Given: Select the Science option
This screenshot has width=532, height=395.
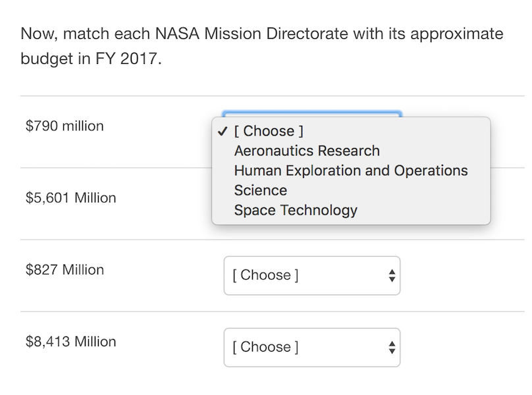Looking at the screenshot, I should [259, 190].
